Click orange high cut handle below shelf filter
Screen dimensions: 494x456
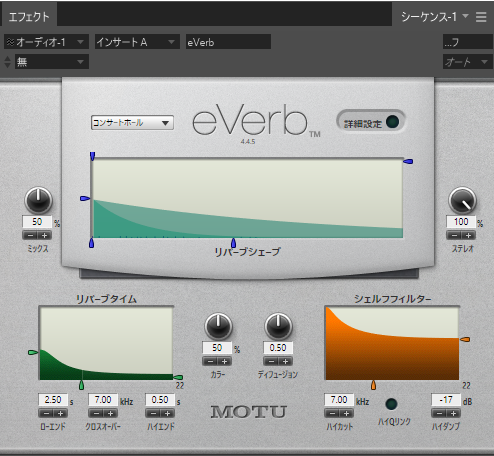(x=373, y=385)
